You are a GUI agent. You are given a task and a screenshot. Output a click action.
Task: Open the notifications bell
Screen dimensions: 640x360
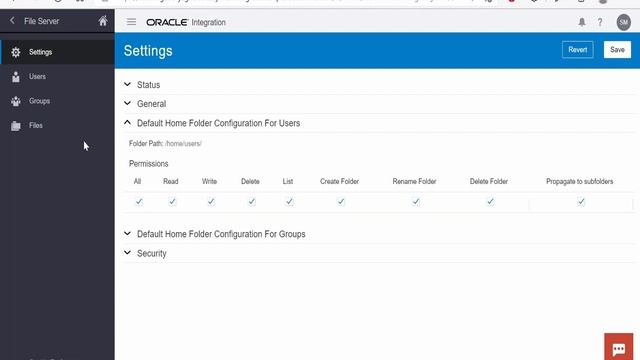[582, 22]
